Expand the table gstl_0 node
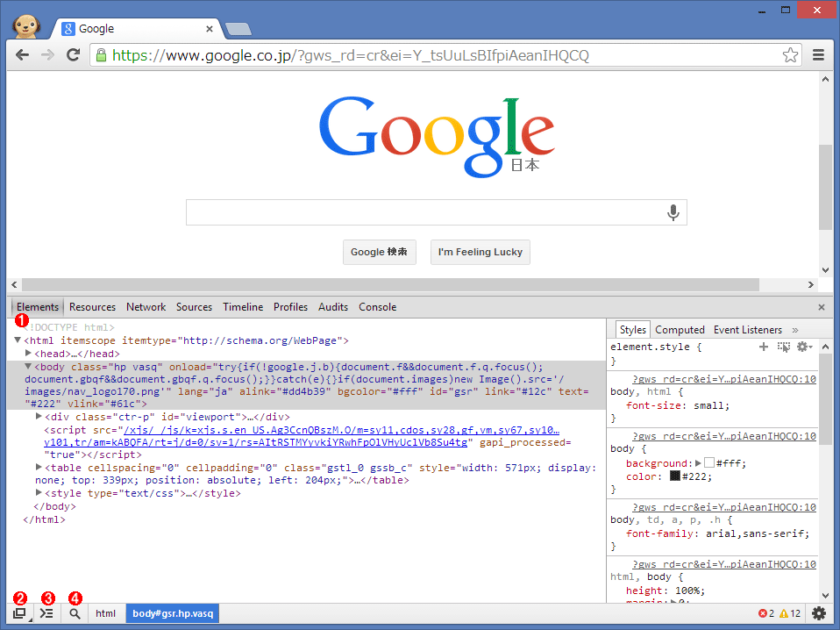 39,467
